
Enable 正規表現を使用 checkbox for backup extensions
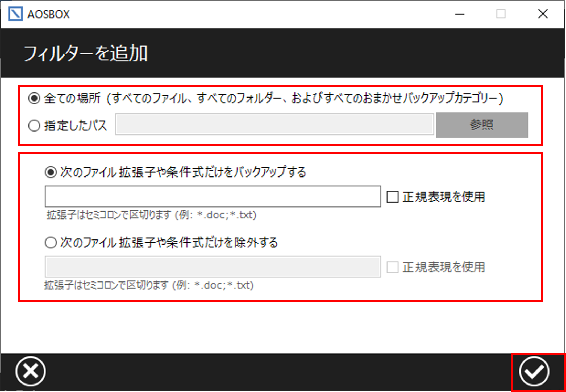click(x=393, y=197)
